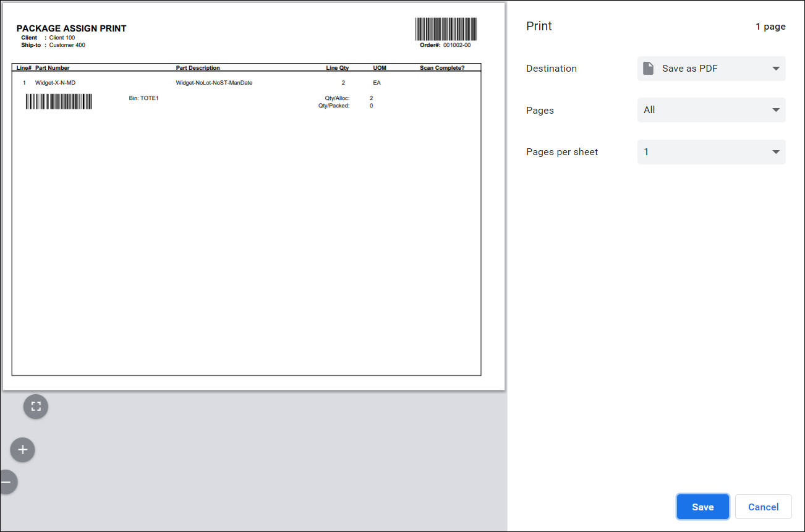The image size is (805, 532).
Task: Open the Destination Save as PDF dropdown
Action: [711, 69]
